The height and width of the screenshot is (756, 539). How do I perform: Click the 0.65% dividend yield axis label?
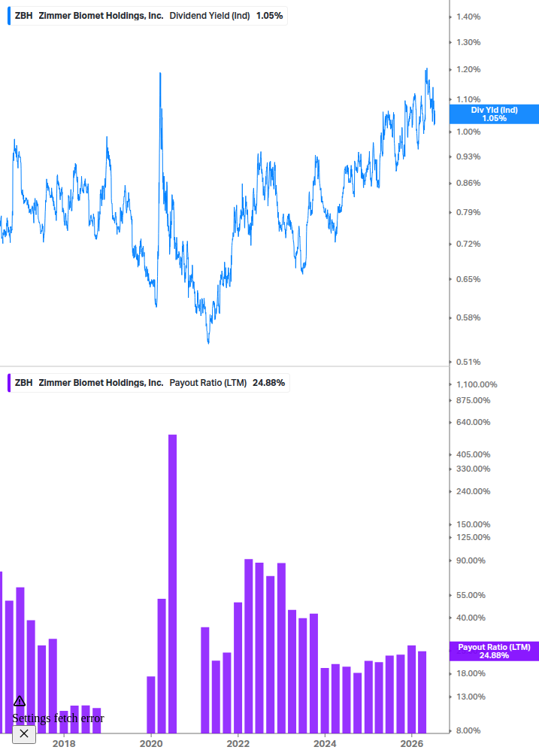[468, 279]
